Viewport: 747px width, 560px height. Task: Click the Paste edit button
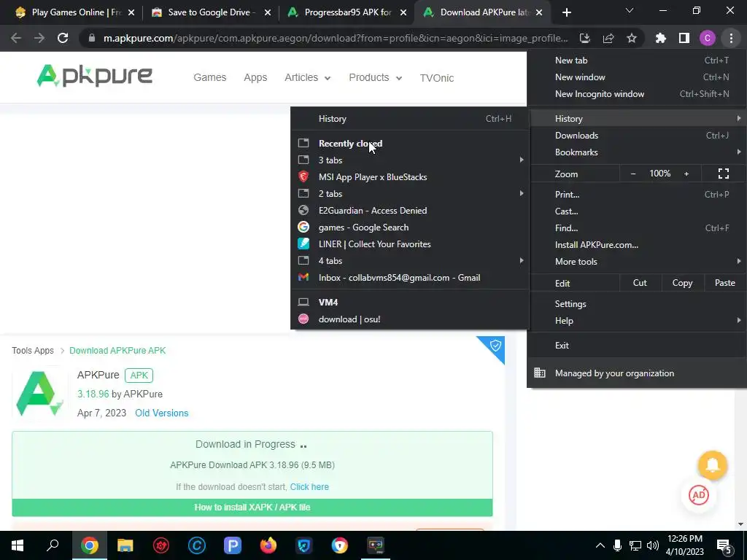click(724, 283)
